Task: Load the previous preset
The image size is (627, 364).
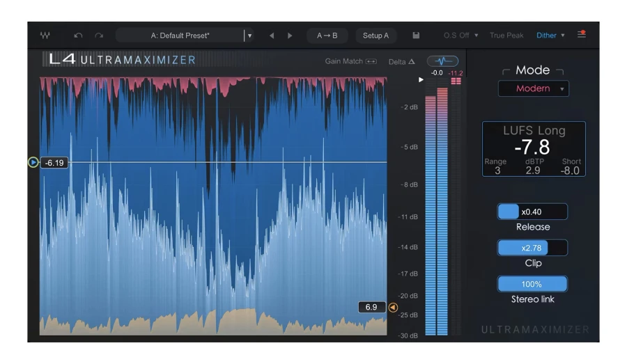Action: pos(272,35)
